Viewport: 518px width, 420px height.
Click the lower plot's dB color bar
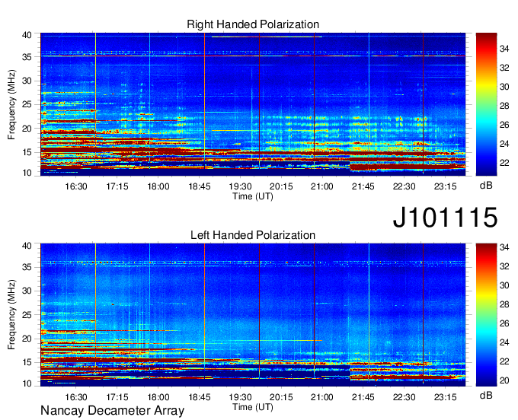tap(486, 315)
